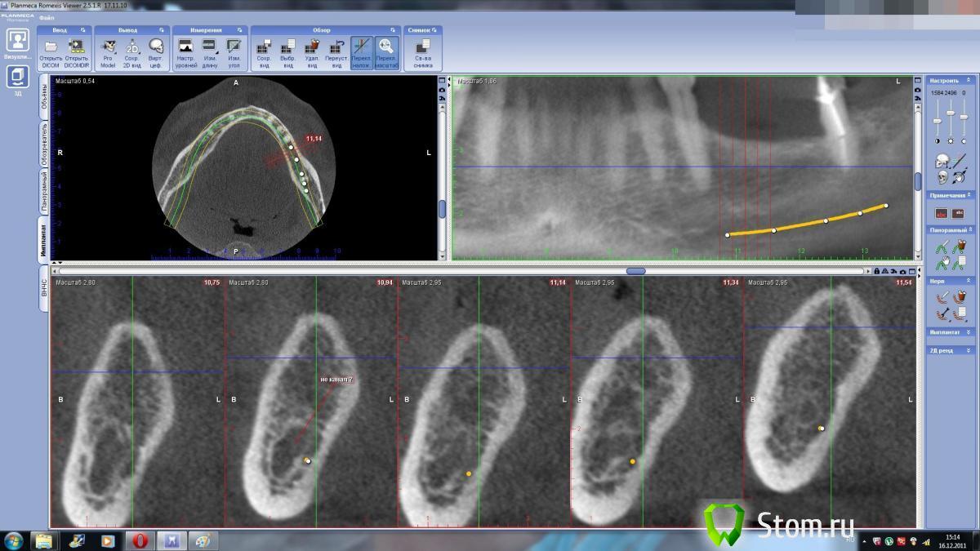Switch to the Панорамный side tab
This screenshot has height=551, width=980.
tap(44, 192)
